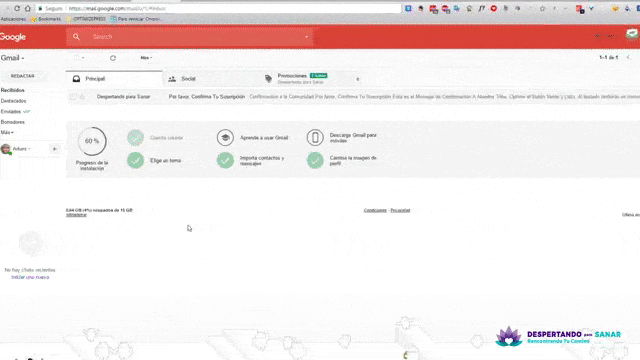Click the Principal tab inbox icon
This screenshot has width=640, height=360.
pos(76,79)
